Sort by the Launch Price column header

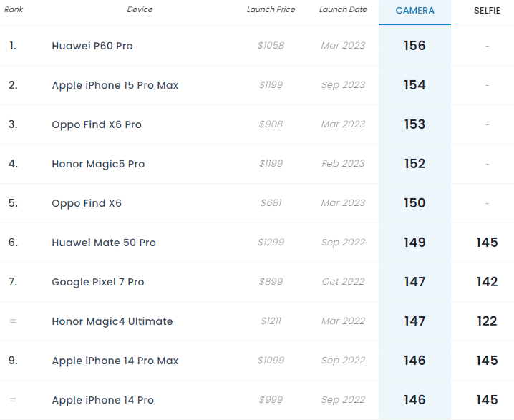click(x=271, y=9)
